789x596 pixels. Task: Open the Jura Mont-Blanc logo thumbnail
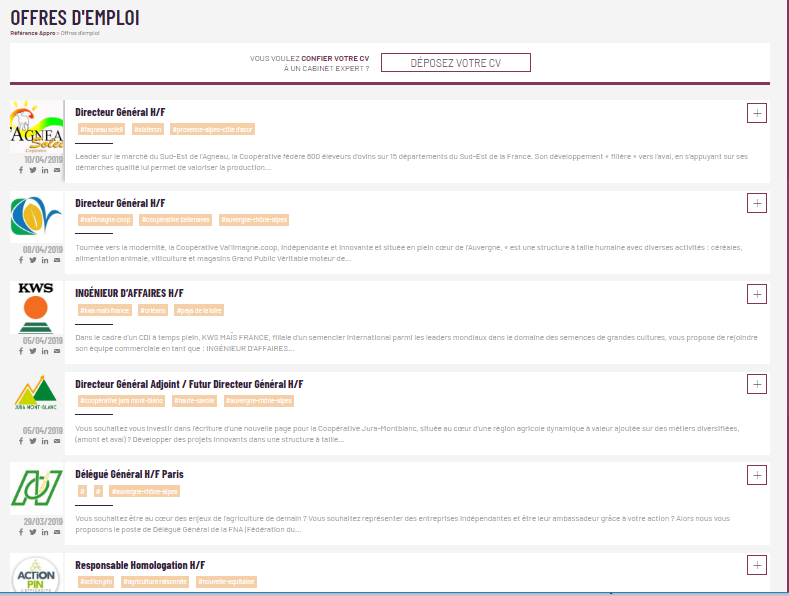coord(37,394)
